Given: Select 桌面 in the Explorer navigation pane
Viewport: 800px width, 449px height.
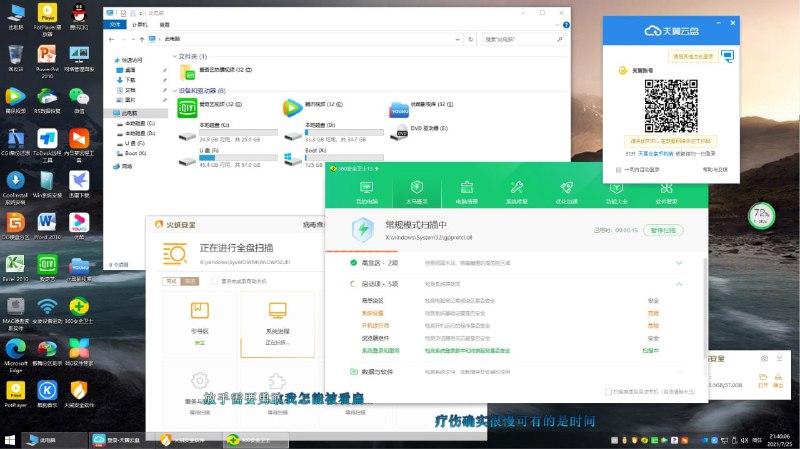Looking at the screenshot, I should pos(130,70).
